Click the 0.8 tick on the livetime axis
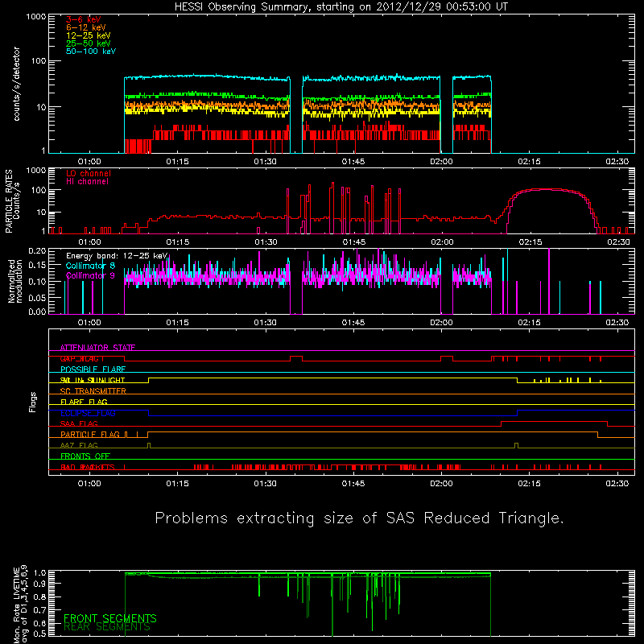This screenshot has width=644, height=644. [x=41, y=597]
